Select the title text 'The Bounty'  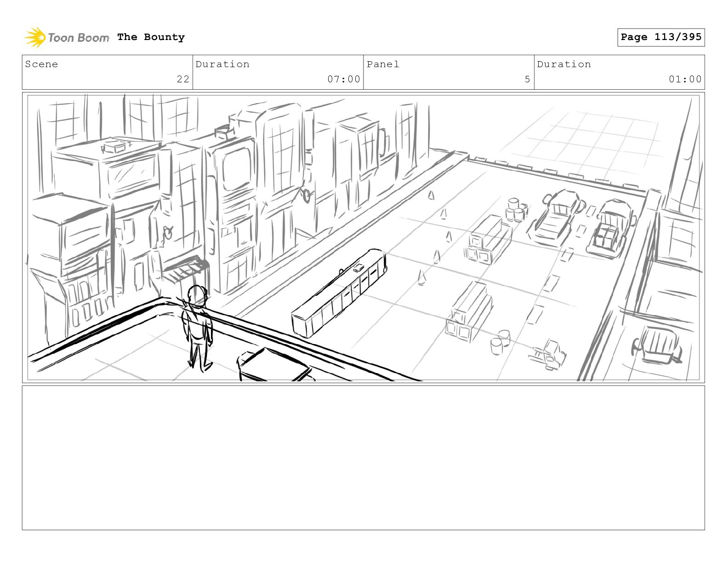pos(151,37)
